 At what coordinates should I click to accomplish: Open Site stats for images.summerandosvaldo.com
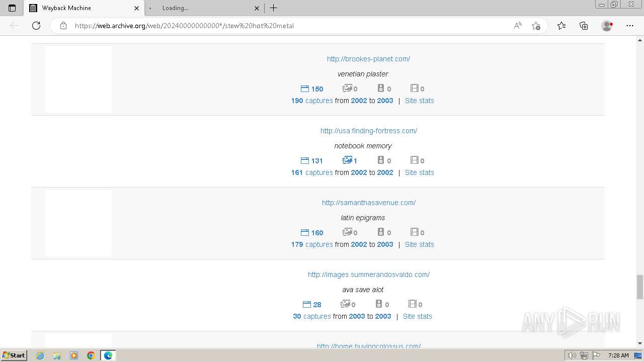418,316
